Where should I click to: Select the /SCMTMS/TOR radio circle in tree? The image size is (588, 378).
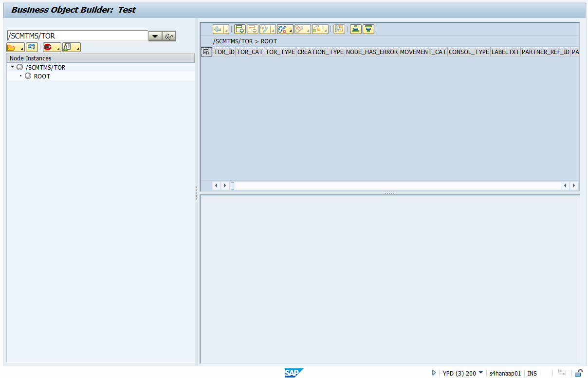pyautogui.click(x=20, y=67)
